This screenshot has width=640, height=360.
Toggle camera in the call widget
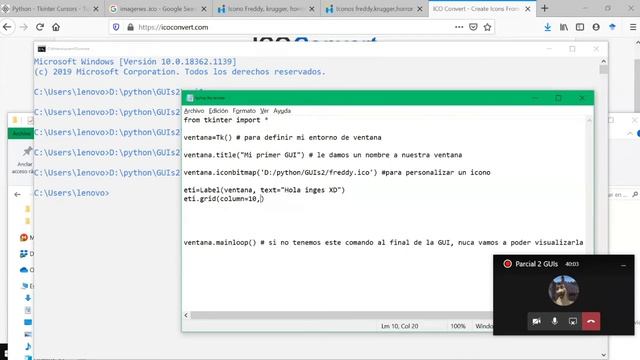pyautogui.click(x=536, y=321)
